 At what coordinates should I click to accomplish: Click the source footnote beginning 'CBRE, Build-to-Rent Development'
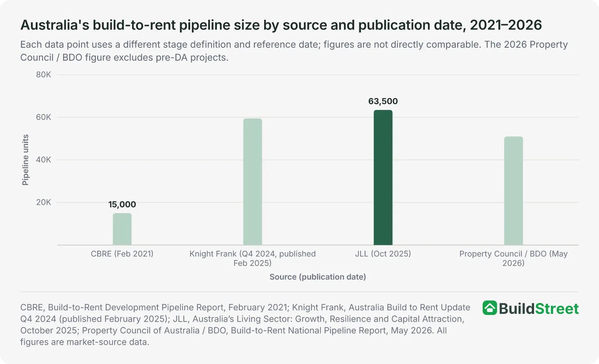pos(245,325)
